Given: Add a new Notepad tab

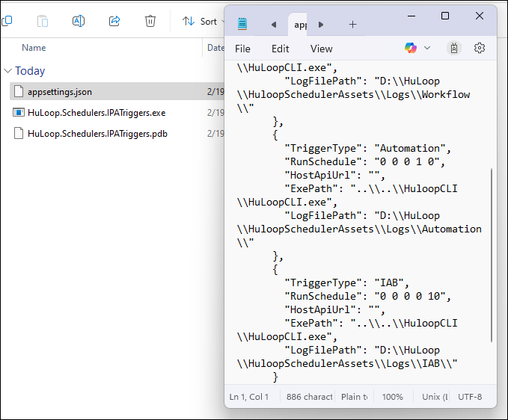Looking at the screenshot, I should click(352, 25).
